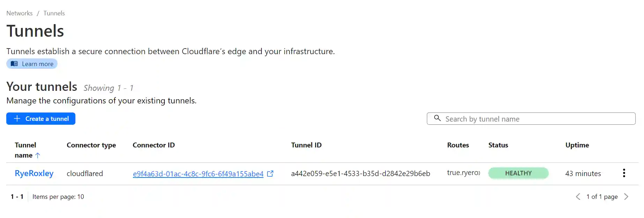Click the previous page chevron
Viewport: 644px width, 218px height.
point(578,196)
